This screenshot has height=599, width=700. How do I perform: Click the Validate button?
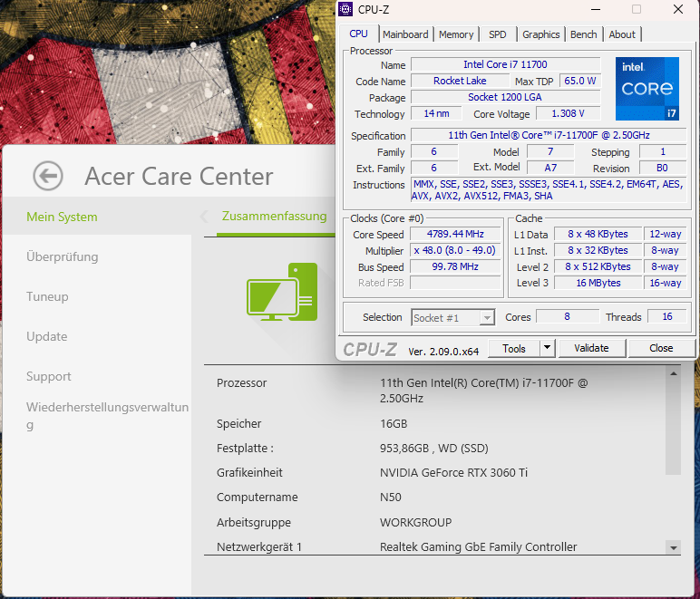(x=591, y=348)
